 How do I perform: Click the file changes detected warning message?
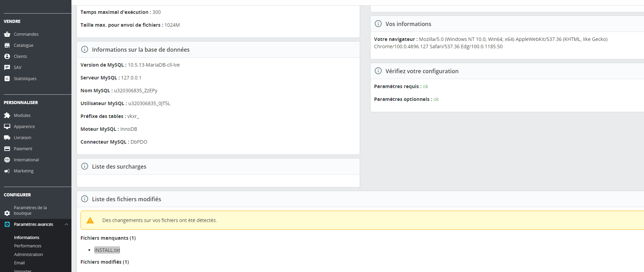pyautogui.click(x=160, y=220)
